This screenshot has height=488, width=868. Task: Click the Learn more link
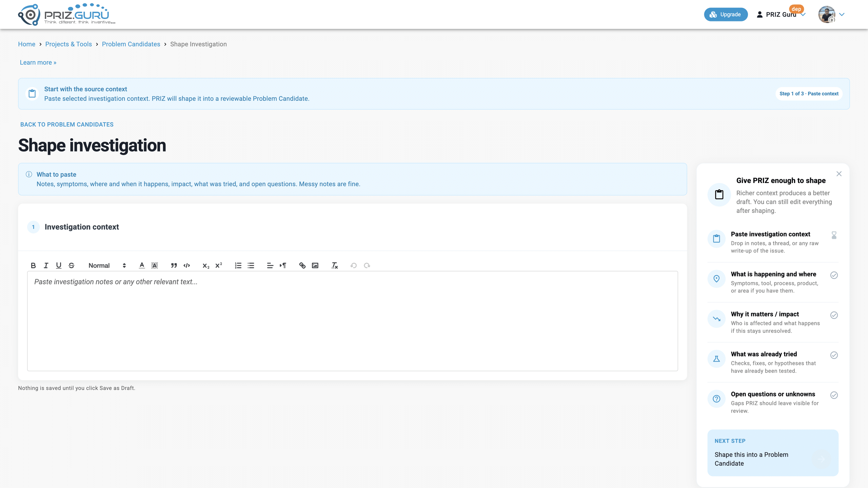pos(38,62)
